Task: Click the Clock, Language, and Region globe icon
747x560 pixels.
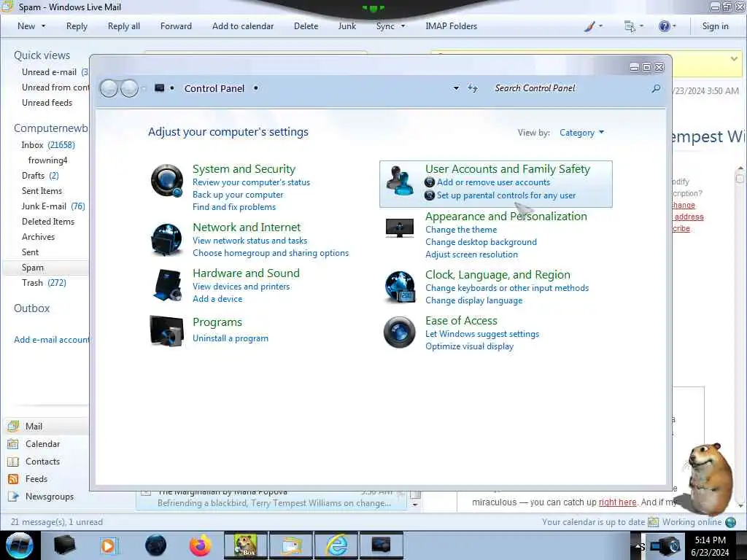Action: [x=400, y=287]
